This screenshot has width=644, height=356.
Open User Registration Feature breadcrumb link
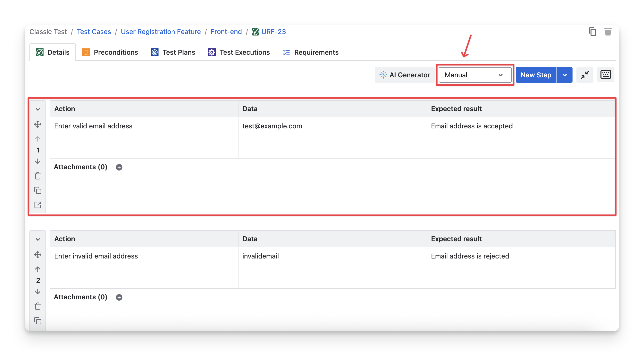pyautogui.click(x=160, y=32)
